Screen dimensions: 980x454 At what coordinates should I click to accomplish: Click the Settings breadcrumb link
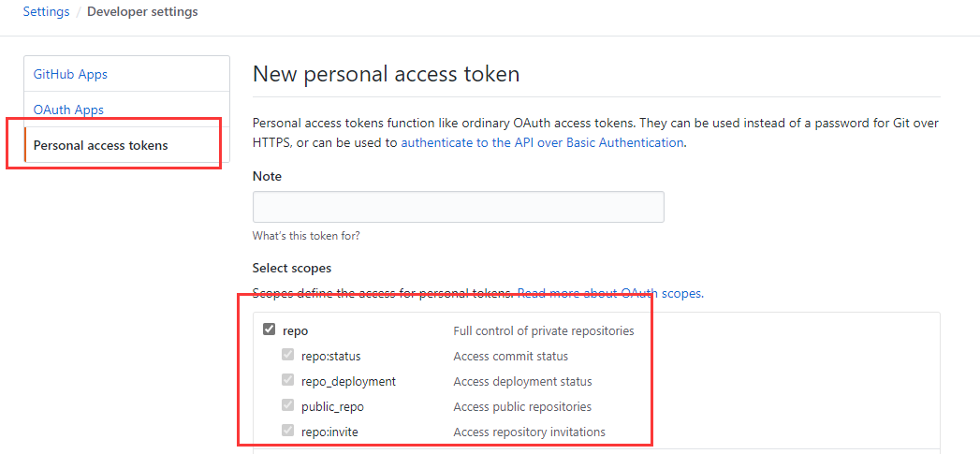coord(46,12)
